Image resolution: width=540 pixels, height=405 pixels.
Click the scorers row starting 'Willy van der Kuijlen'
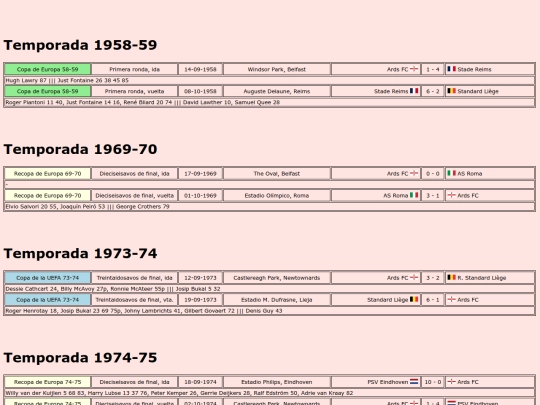click(269, 393)
